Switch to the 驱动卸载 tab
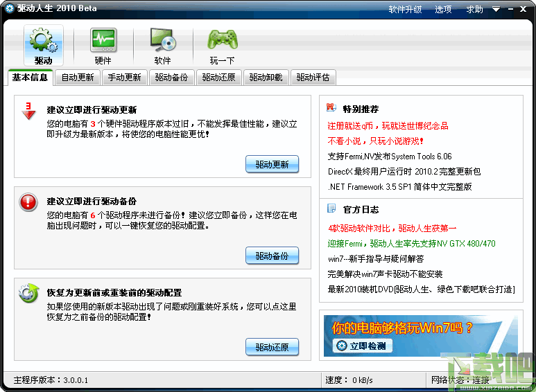The image size is (536, 392). (266, 78)
